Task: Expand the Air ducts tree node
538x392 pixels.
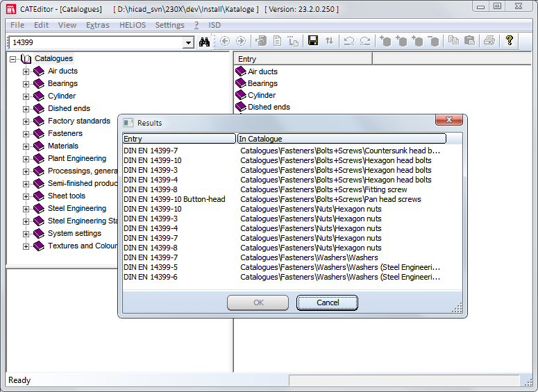Action: (26, 71)
